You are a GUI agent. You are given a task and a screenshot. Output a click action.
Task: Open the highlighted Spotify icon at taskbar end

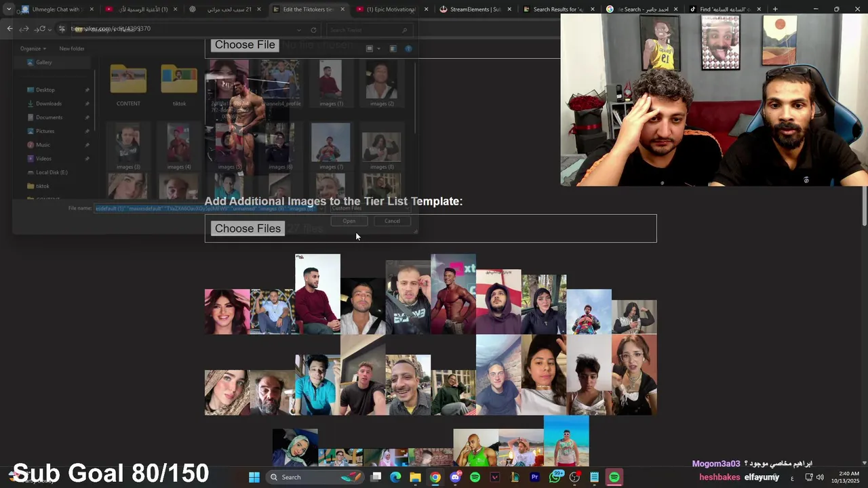point(614,477)
